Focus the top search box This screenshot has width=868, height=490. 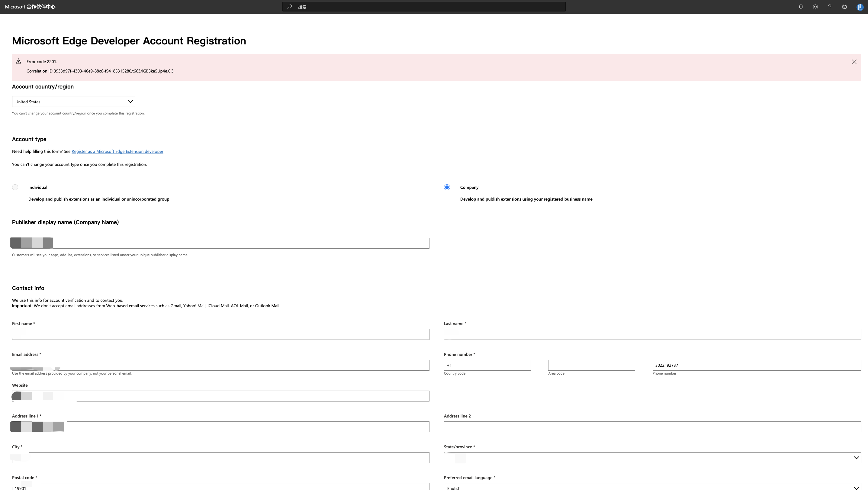[424, 7]
